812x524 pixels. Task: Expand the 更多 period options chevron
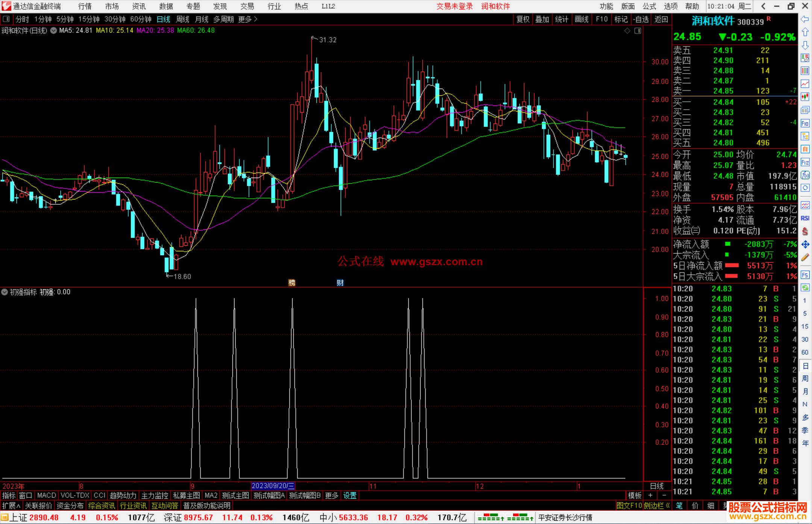point(256,19)
